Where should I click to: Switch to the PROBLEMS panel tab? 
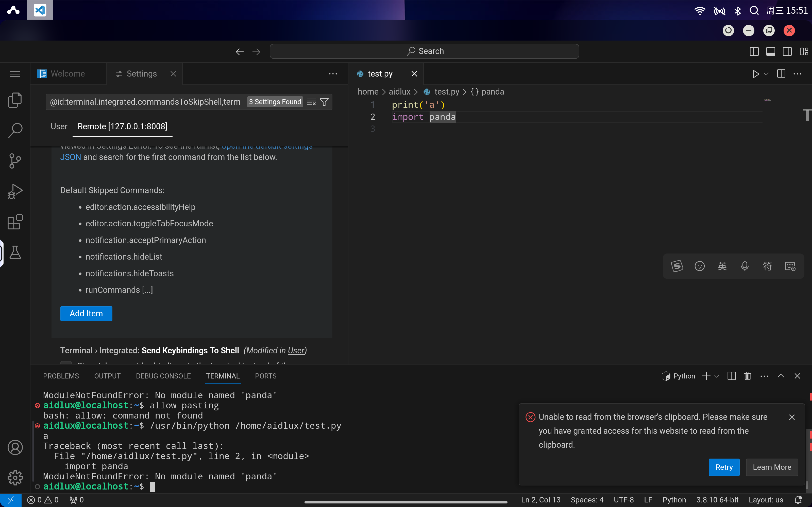point(61,376)
